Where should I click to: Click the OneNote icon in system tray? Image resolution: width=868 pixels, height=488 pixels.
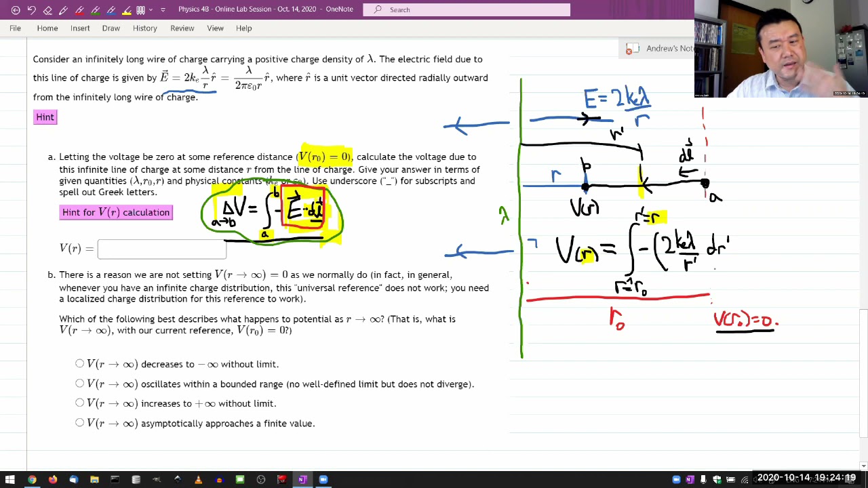tap(690, 480)
